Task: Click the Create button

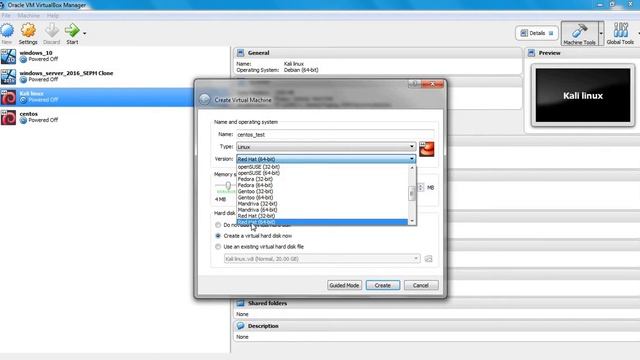Action: click(383, 285)
